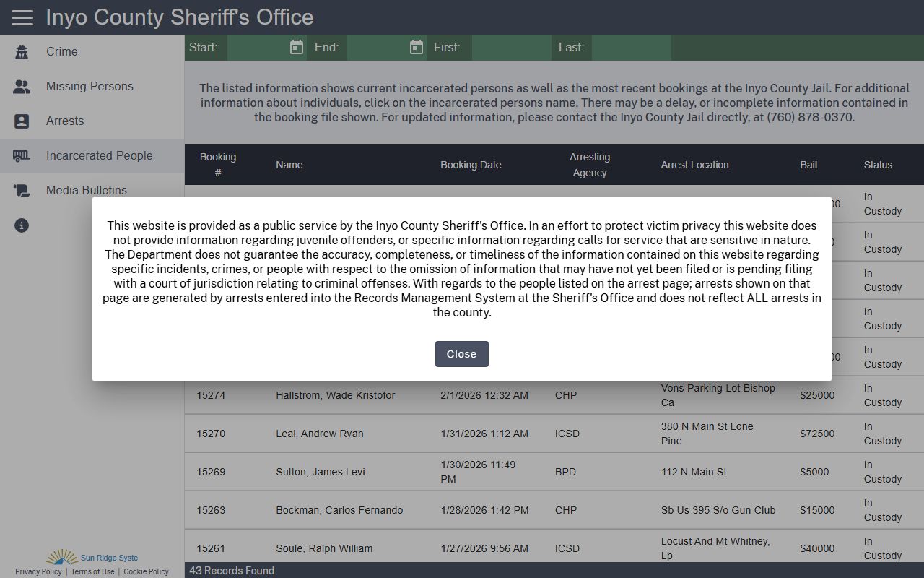Click booking date 2/1/2026 12:32 AM
The image size is (924, 578).
[484, 395]
